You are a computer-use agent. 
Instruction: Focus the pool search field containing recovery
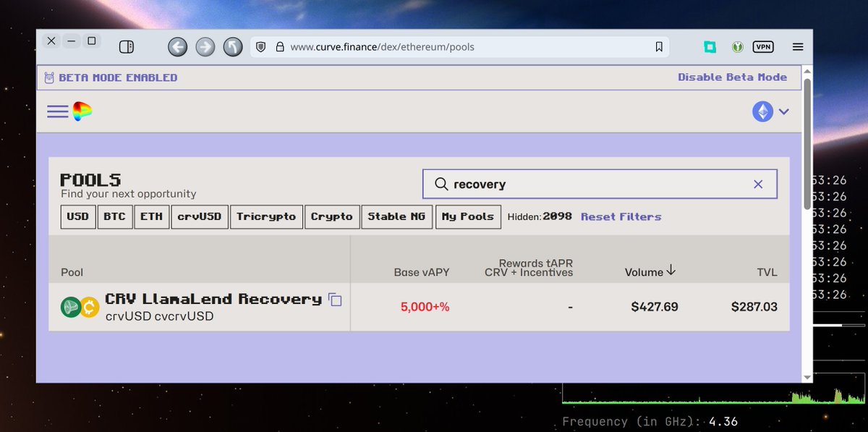(600, 184)
